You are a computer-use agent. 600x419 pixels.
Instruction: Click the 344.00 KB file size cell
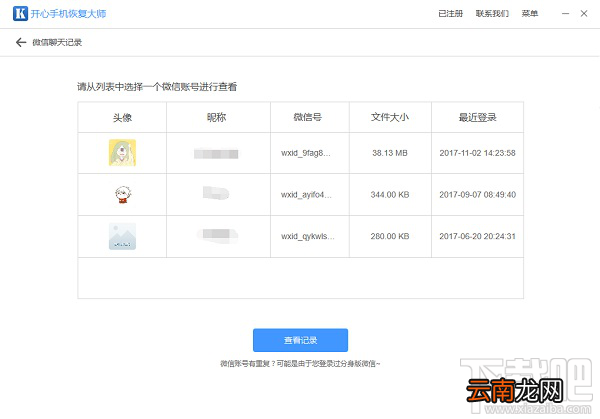(x=390, y=195)
